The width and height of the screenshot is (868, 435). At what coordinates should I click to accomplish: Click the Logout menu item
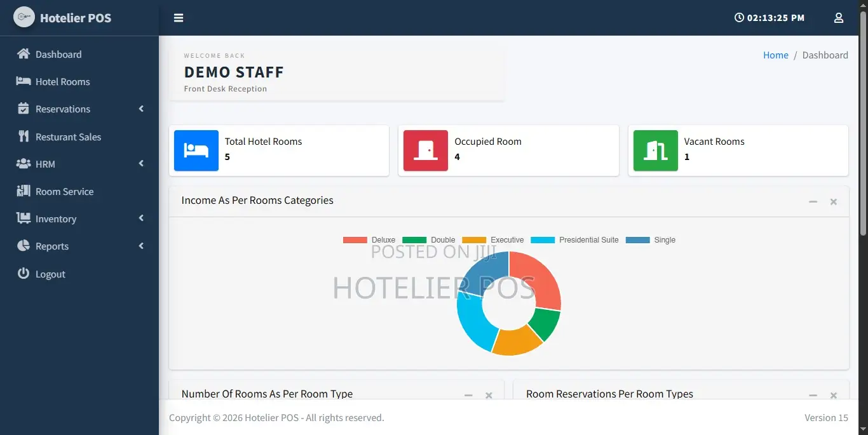(79, 274)
